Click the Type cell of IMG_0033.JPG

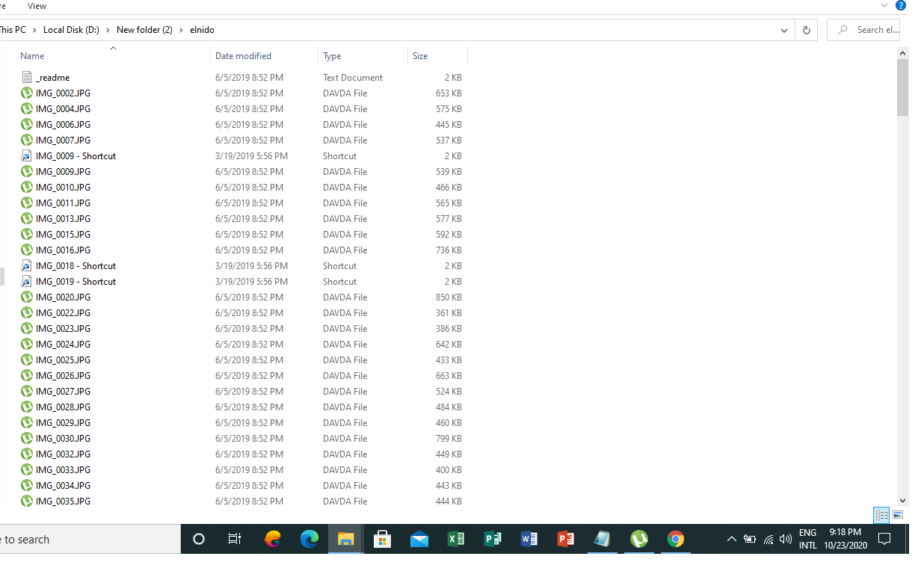coord(345,470)
